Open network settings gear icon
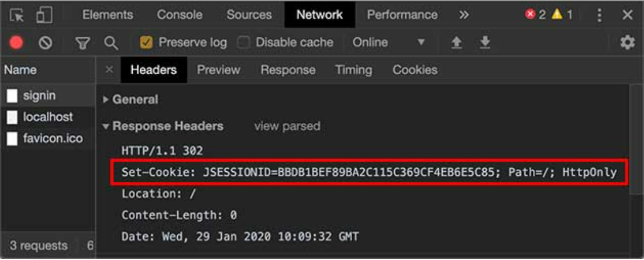 [x=627, y=43]
